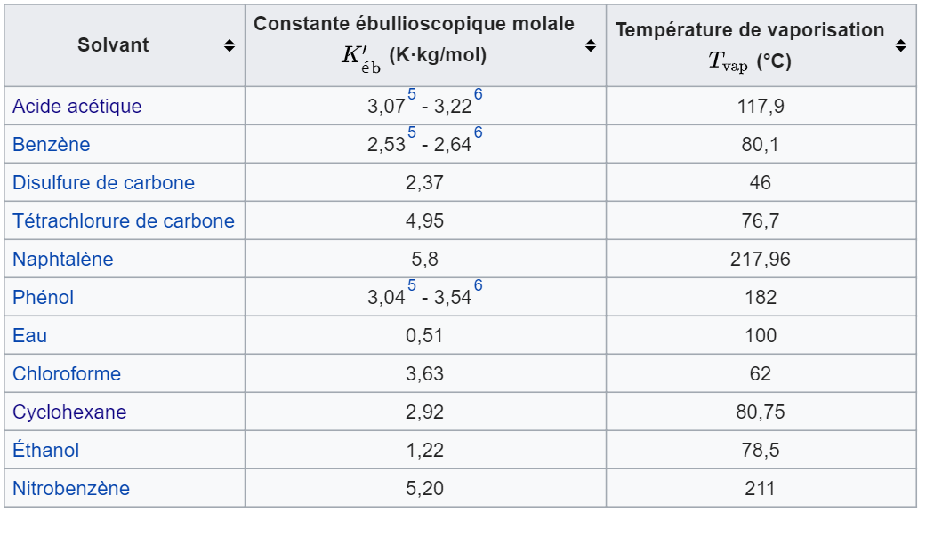Open footnote 5 next to benzène 2,53
Viewport: 934px width, 560px height.
[x=412, y=133]
